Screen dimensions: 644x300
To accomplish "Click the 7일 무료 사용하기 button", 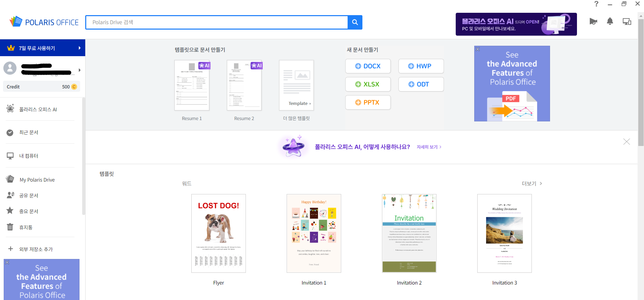I will coord(42,48).
